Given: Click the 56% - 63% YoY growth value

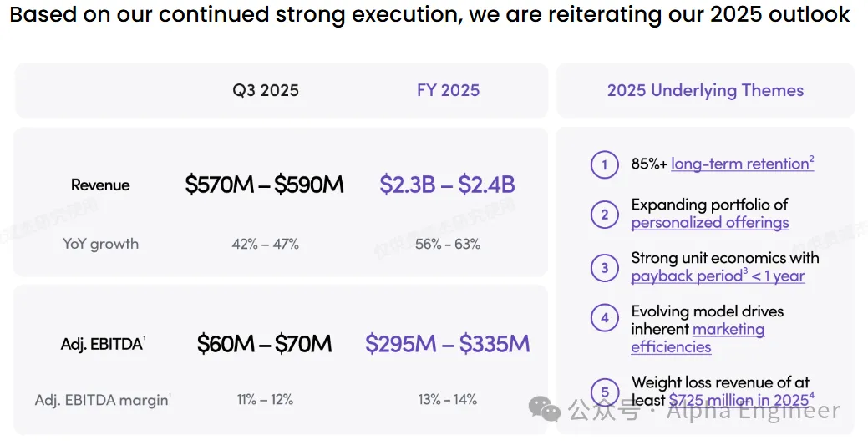Looking at the screenshot, I should [447, 245].
